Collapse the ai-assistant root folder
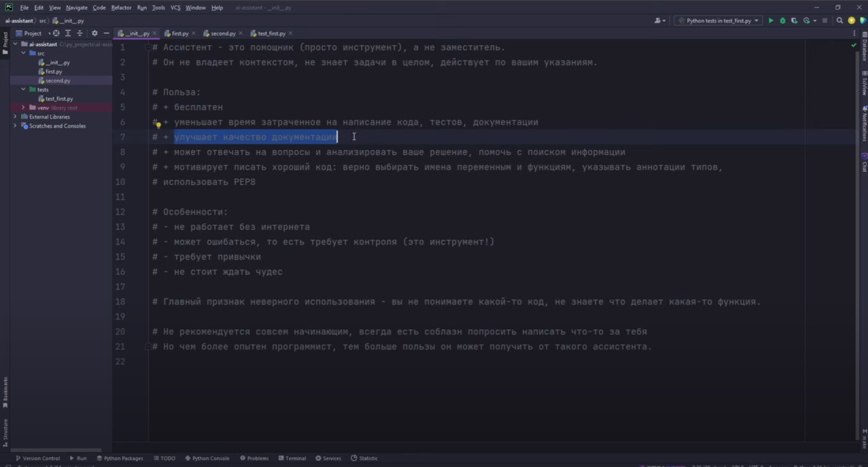This screenshot has height=467, width=868. 16,44
